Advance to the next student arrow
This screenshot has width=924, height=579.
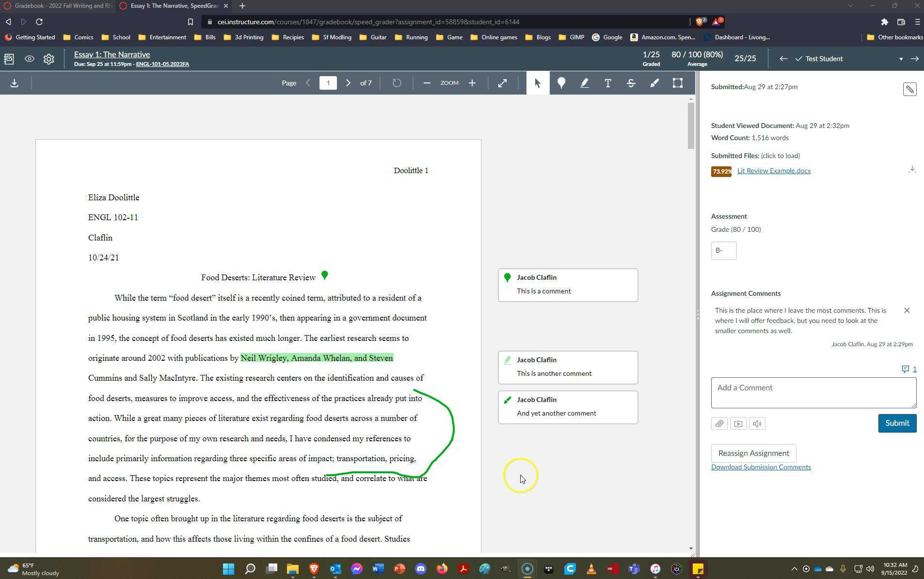coord(915,59)
